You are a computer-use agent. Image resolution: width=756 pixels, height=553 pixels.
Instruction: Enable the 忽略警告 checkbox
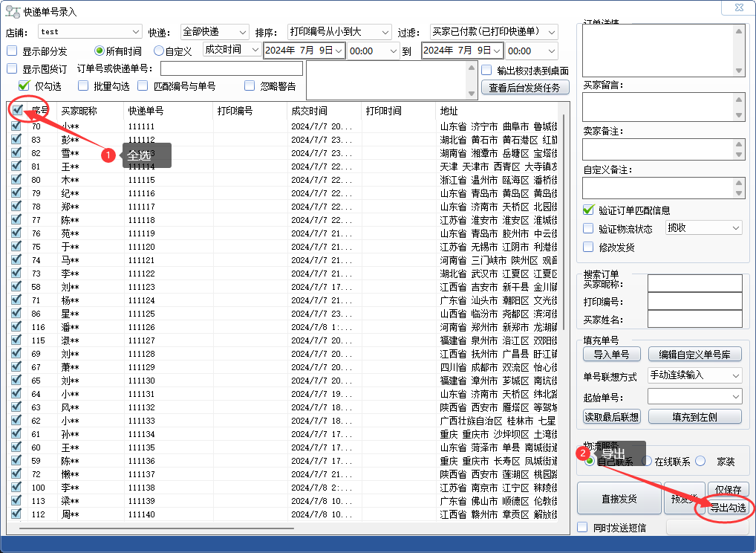pyautogui.click(x=250, y=85)
